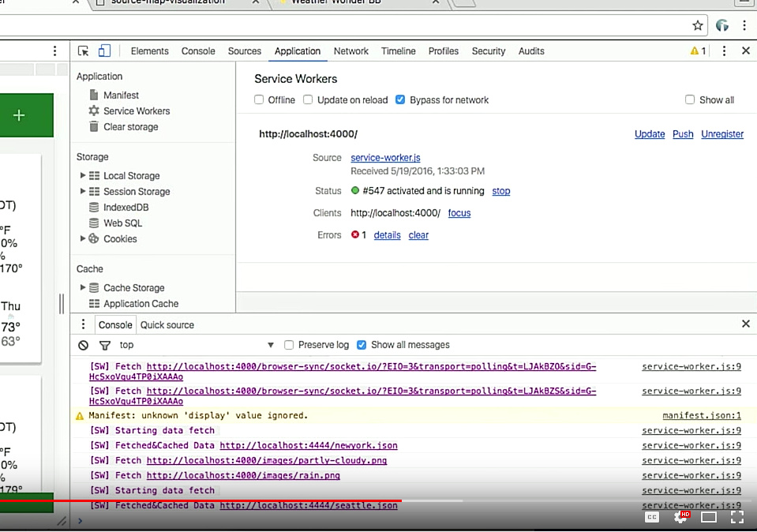Open the service-worker.js source link
757x532 pixels.
pyautogui.click(x=385, y=157)
